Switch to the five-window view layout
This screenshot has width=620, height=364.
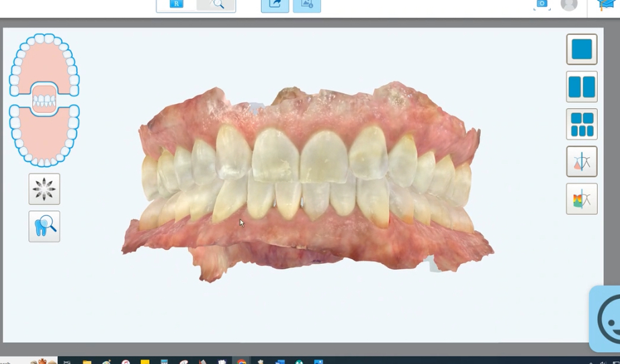[582, 124]
